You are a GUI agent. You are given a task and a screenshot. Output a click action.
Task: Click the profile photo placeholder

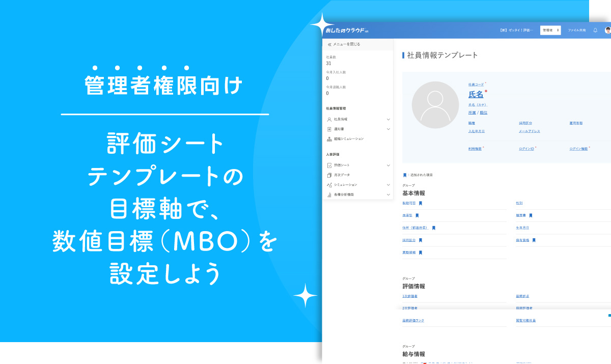click(435, 105)
